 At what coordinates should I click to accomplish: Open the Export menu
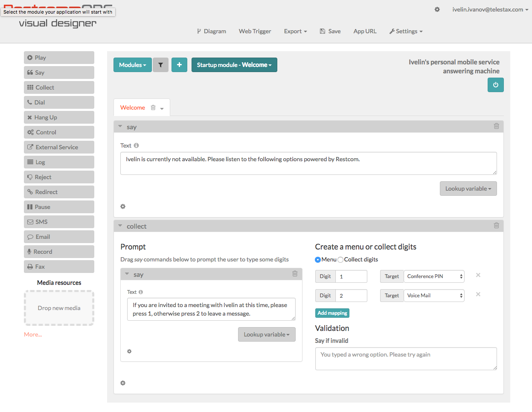295,31
